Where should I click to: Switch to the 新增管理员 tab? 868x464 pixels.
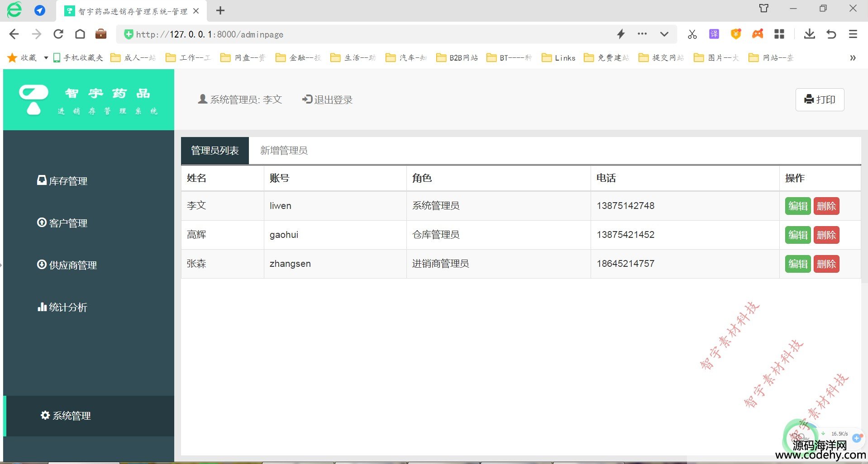pos(284,151)
